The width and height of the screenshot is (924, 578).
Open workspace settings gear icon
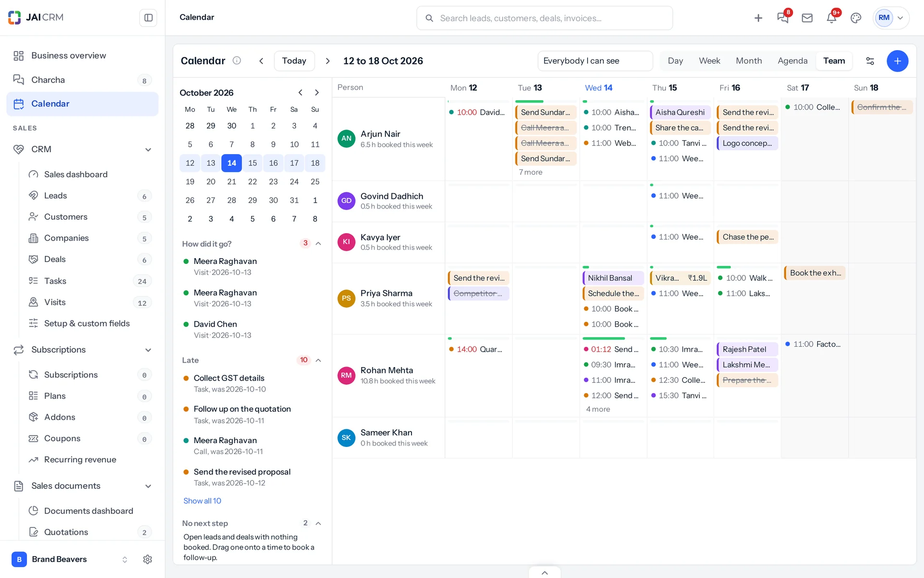(x=148, y=559)
